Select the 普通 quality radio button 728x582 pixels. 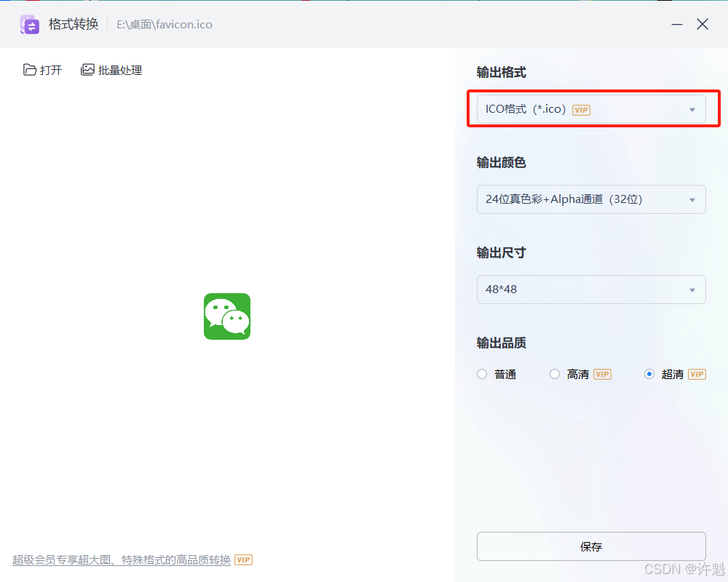pyautogui.click(x=482, y=374)
